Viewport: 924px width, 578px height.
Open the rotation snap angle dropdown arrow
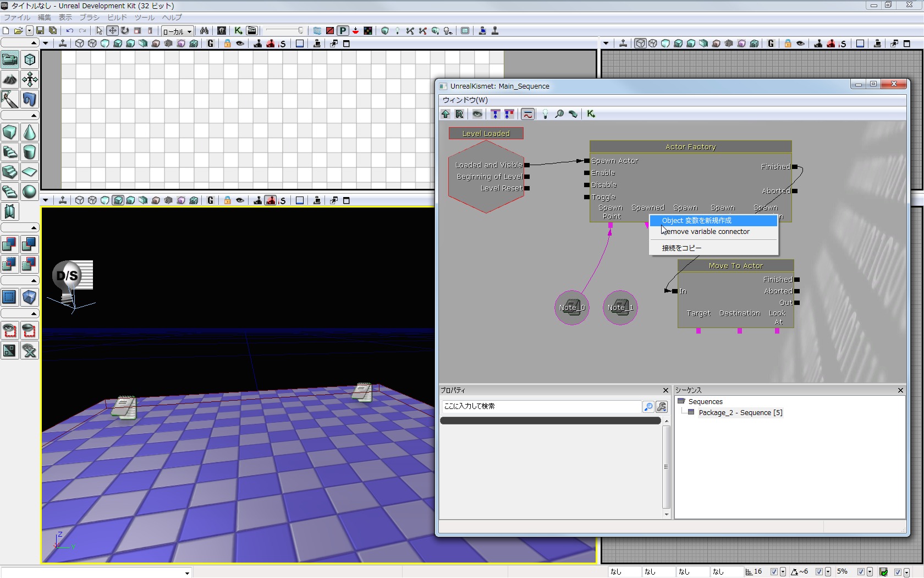828,572
